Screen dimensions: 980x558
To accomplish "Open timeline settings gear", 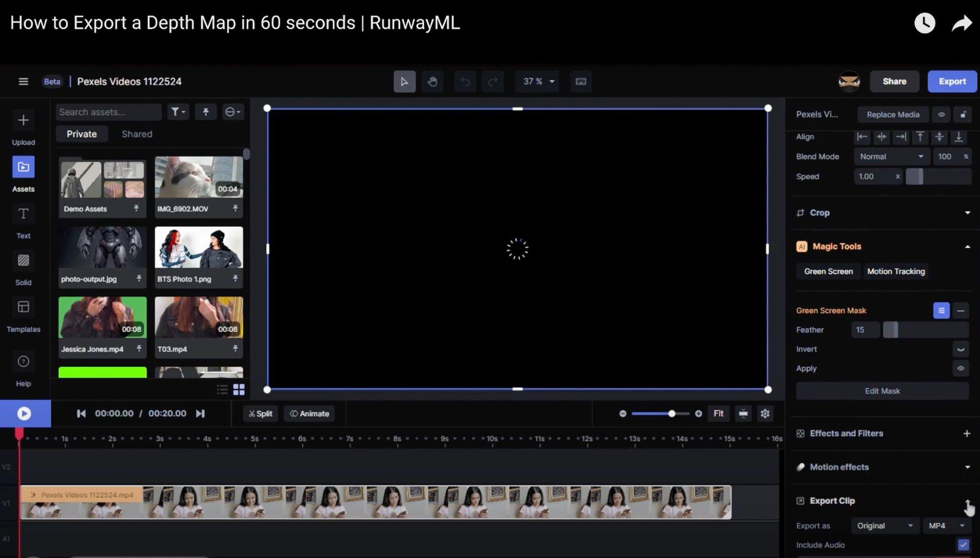I will 765,414.
